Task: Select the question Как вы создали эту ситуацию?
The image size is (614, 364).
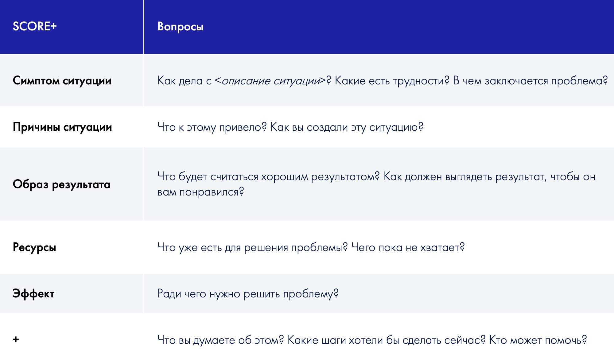Action: click(x=347, y=127)
